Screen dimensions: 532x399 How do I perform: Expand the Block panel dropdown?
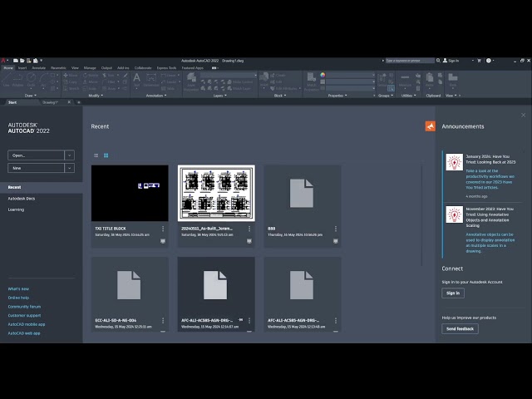pyautogui.click(x=280, y=96)
